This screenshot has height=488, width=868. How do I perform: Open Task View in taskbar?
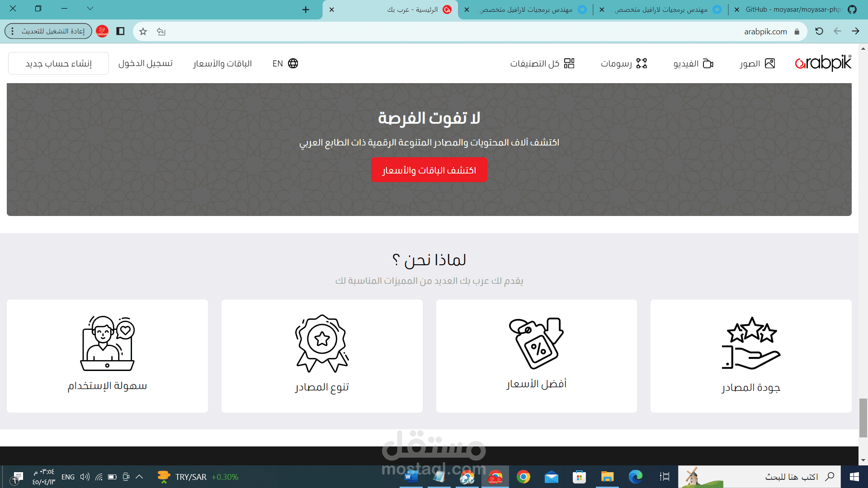click(665, 477)
